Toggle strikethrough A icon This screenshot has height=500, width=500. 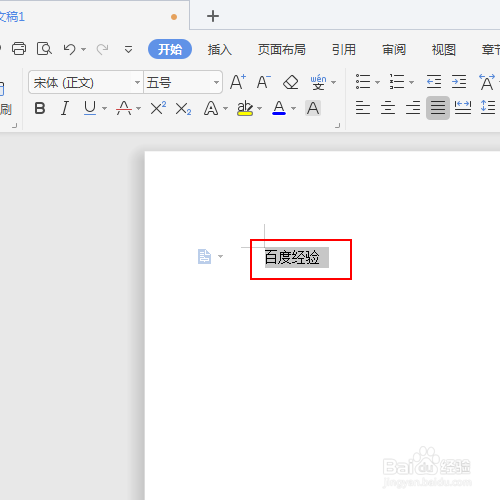124,108
